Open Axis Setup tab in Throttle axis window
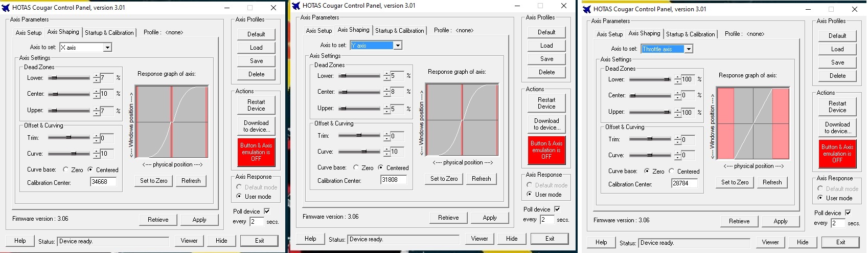 point(610,34)
